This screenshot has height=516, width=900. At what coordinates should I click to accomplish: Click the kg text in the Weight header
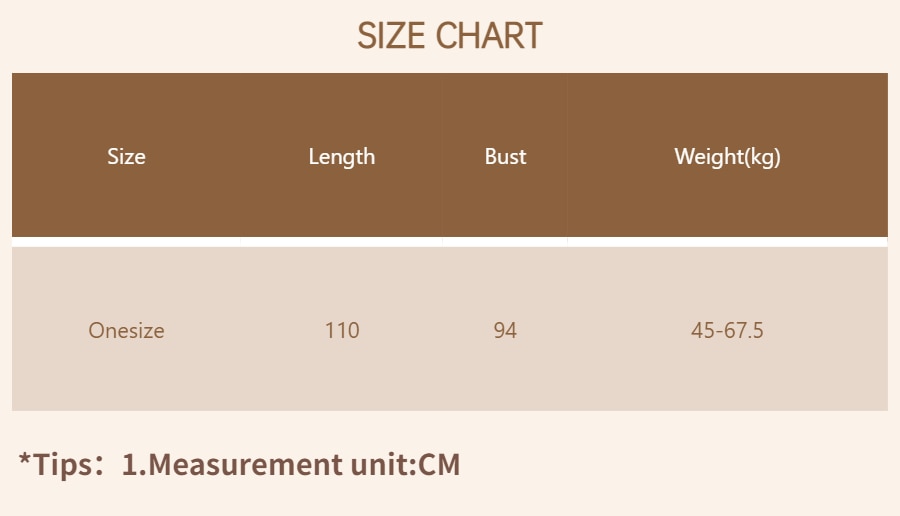[x=762, y=158]
